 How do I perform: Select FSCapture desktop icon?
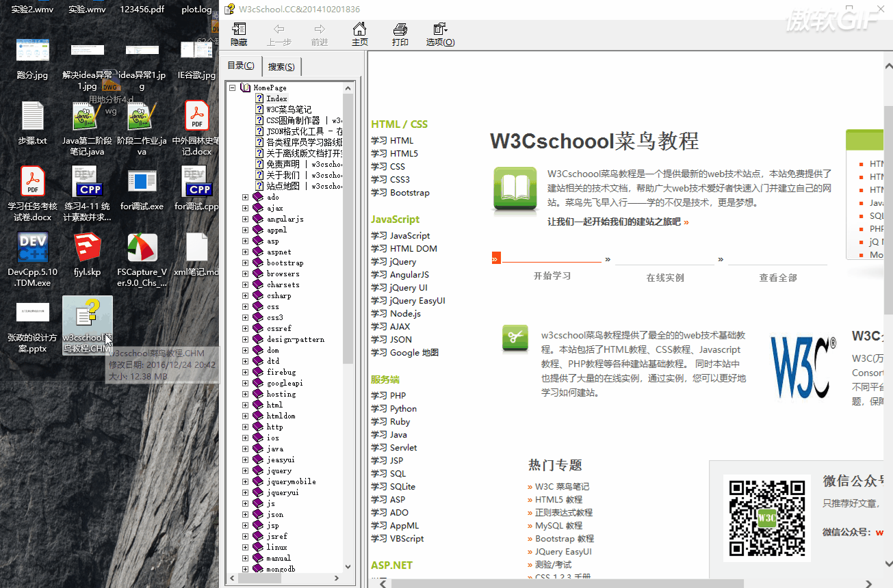coord(142,258)
